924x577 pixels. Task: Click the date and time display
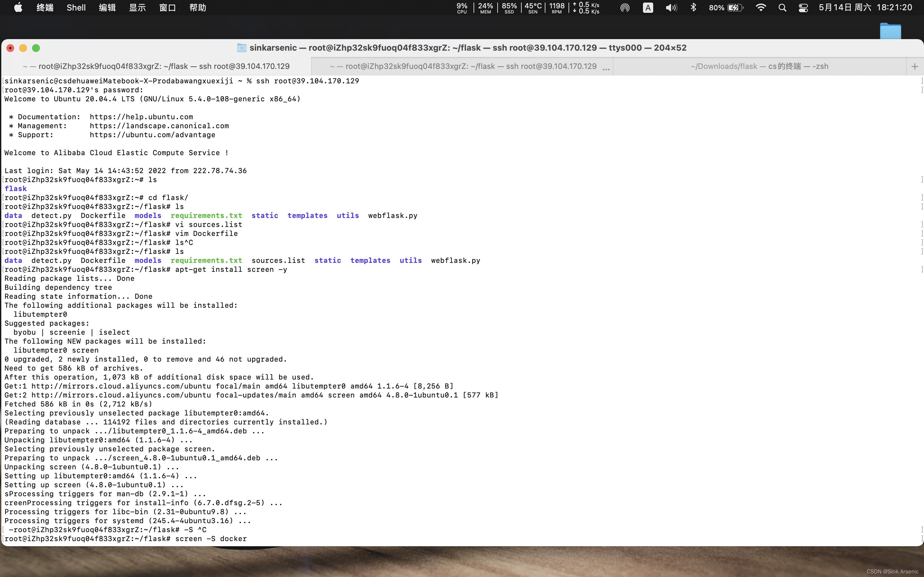click(x=865, y=8)
